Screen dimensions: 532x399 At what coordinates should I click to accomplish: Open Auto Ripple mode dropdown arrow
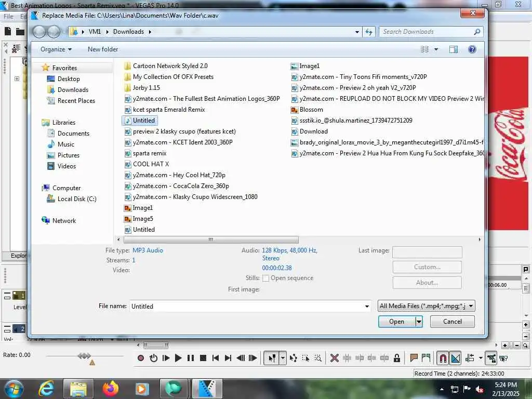click(481, 358)
